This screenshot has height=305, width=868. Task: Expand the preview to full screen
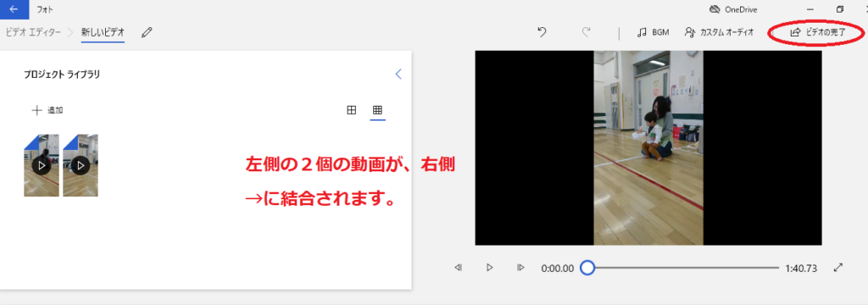[838, 268]
